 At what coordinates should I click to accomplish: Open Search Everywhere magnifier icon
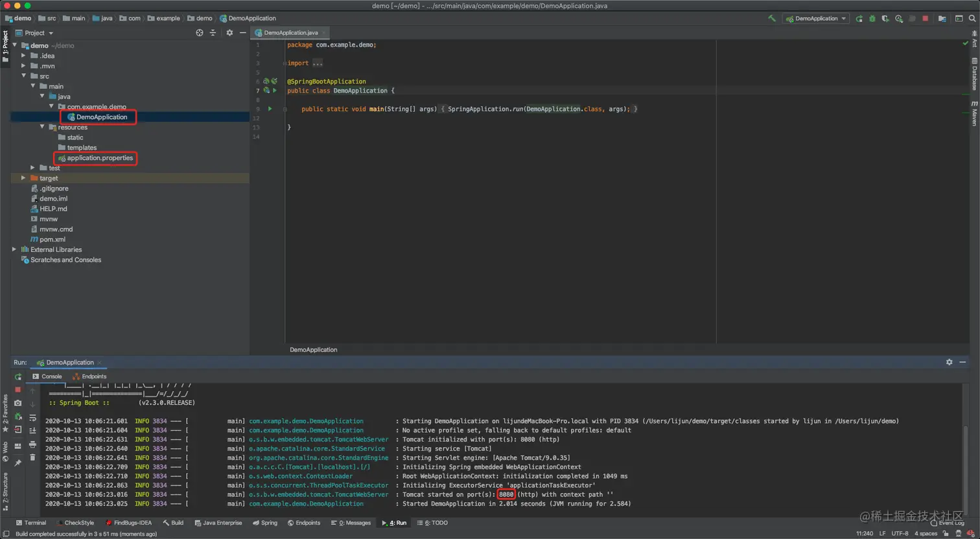pos(972,18)
